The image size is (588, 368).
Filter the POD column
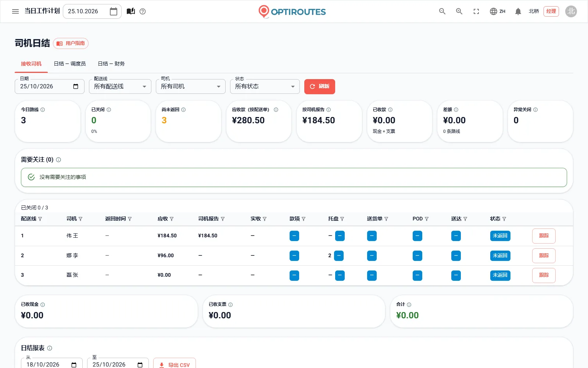click(x=427, y=219)
